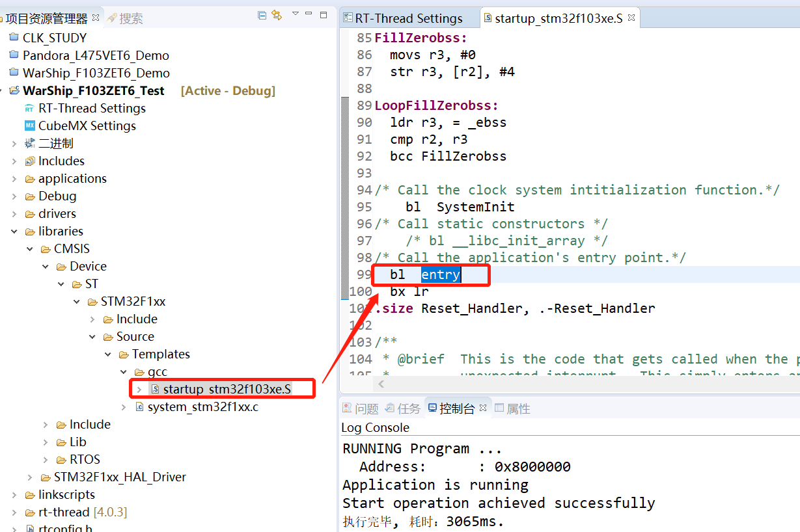Collapse the libraries folder
Image resolution: width=800 pixels, height=532 pixels.
(14, 232)
